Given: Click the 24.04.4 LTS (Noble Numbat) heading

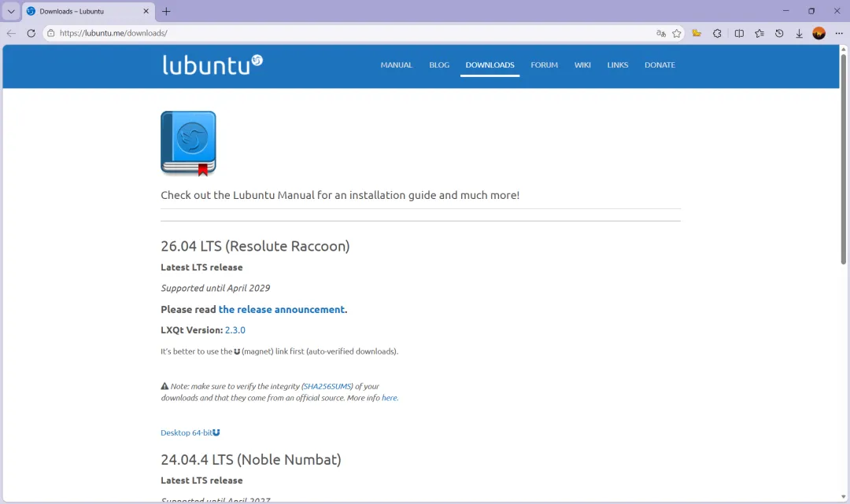Looking at the screenshot, I should click(251, 460).
